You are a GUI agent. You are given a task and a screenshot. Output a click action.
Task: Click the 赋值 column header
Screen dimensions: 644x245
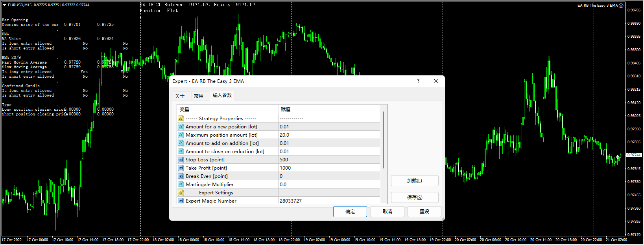(x=329, y=109)
